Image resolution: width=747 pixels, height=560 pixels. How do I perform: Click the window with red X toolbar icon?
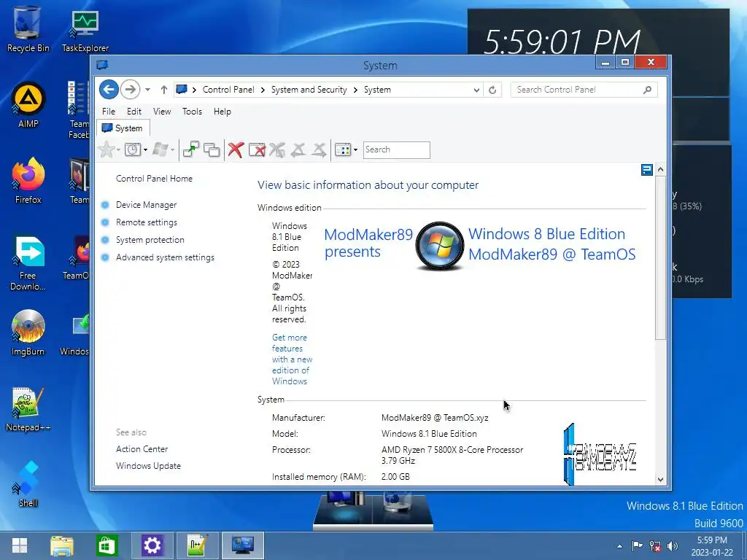pos(257,149)
